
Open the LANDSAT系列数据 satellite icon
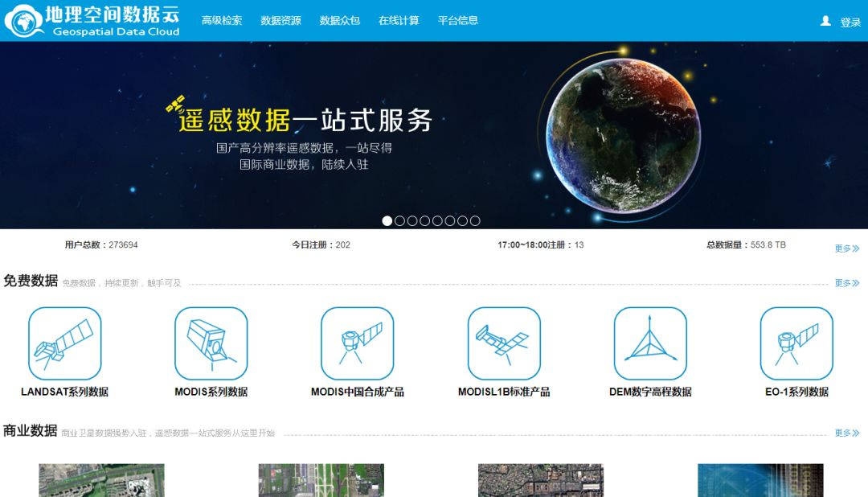[65, 343]
